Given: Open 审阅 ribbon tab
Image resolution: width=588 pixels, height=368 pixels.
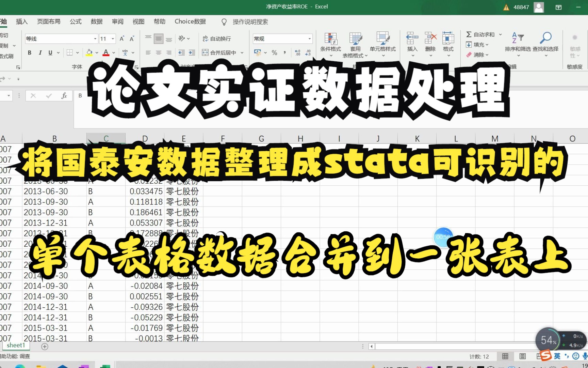Looking at the screenshot, I should 118,21.
